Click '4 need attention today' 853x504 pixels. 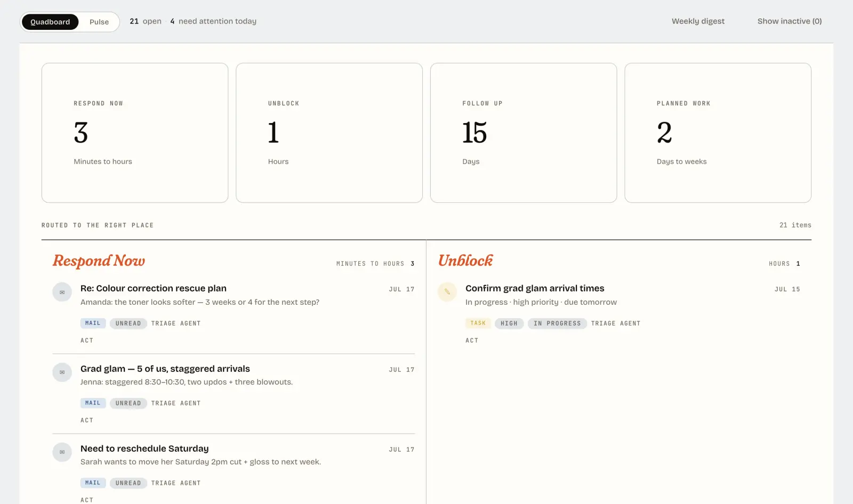213,21
